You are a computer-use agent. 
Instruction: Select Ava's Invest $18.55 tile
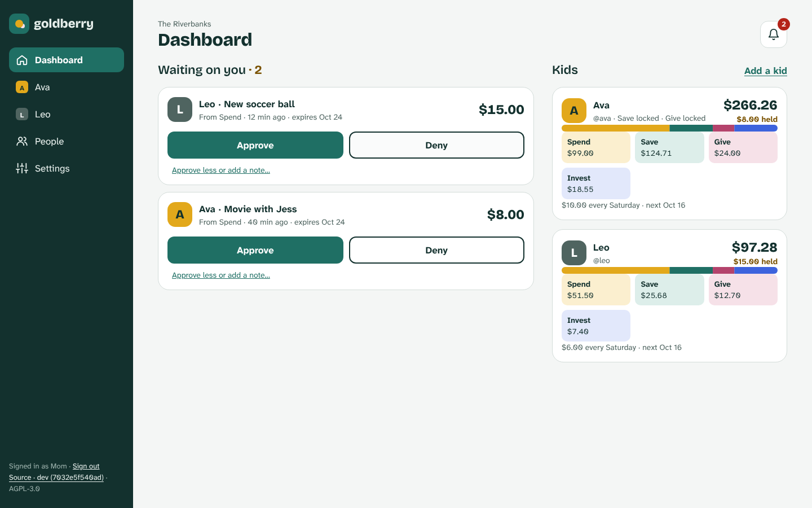pyautogui.click(x=596, y=183)
